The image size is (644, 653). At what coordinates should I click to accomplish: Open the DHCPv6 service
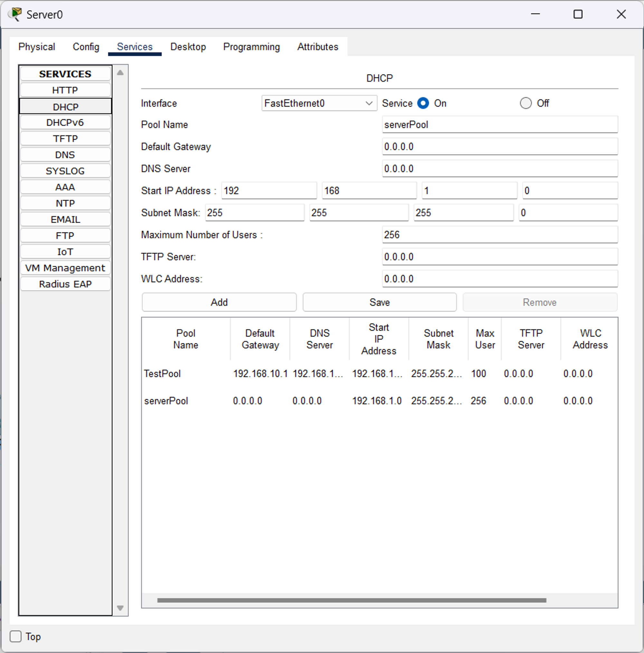pyautogui.click(x=65, y=122)
